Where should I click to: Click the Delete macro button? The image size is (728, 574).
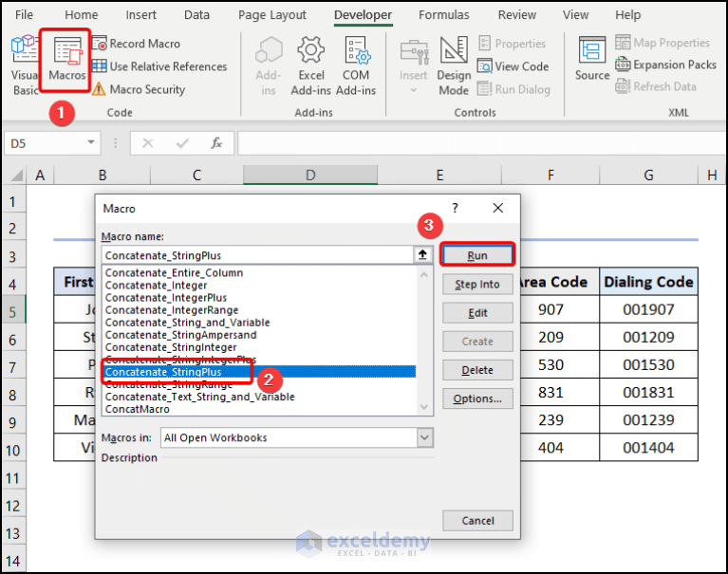tap(477, 370)
